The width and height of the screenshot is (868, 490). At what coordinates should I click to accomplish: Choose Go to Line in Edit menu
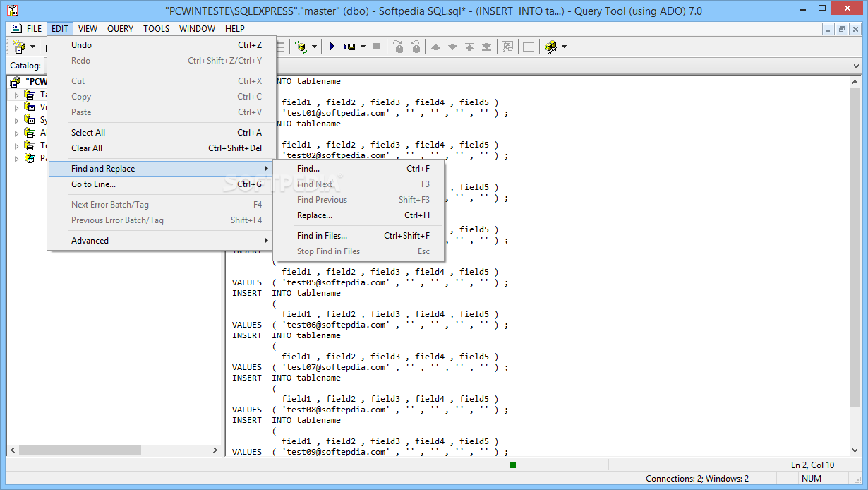coord(160,184)
